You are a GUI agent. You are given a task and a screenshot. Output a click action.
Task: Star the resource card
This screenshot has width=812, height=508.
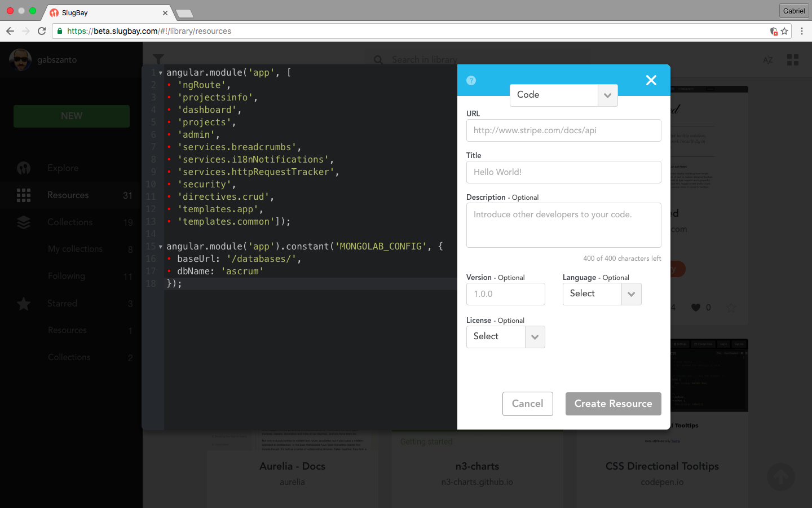pyautogui.click(x=731, y=308)
